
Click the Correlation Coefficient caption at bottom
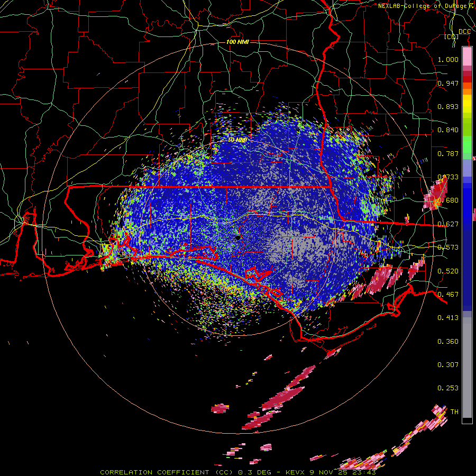(237, 472)
